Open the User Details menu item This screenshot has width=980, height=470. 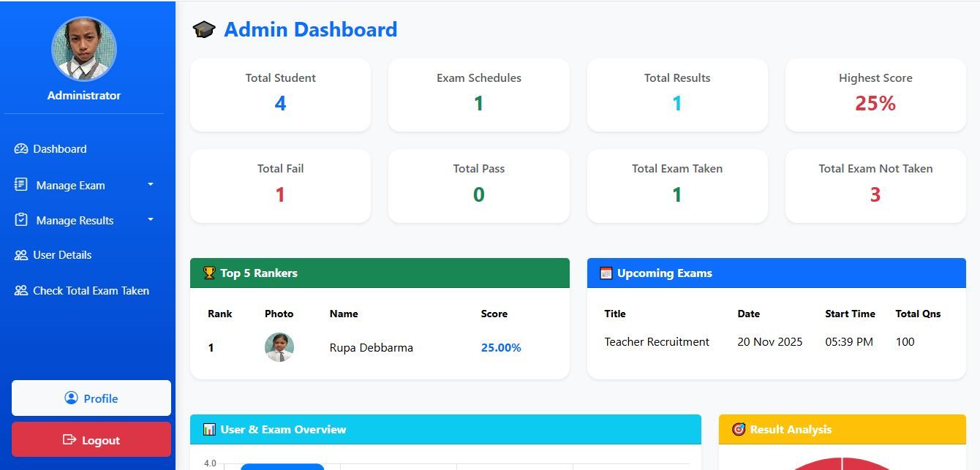tap(62, 255)
